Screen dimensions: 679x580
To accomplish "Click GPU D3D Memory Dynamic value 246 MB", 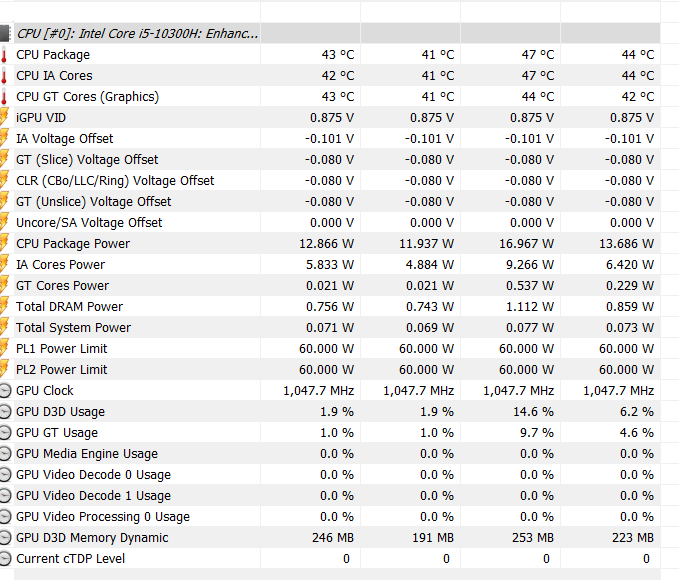I will coord(333,538).
